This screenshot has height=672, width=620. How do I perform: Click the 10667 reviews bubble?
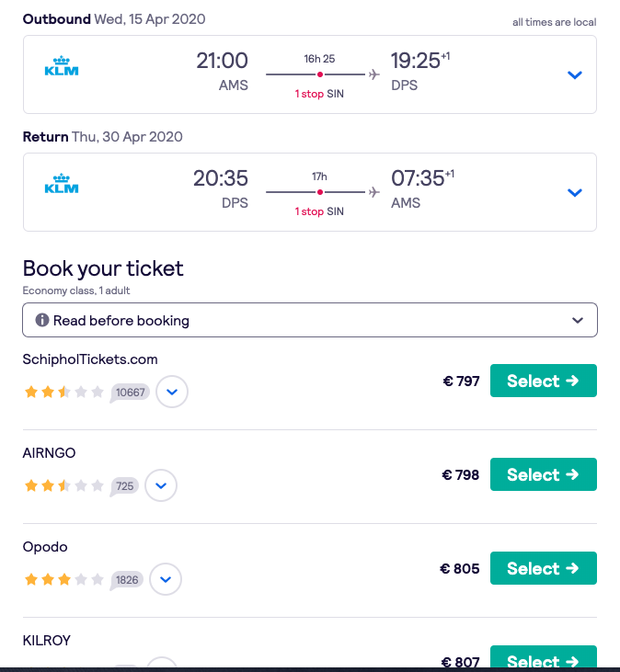click(x=130, y=393)
